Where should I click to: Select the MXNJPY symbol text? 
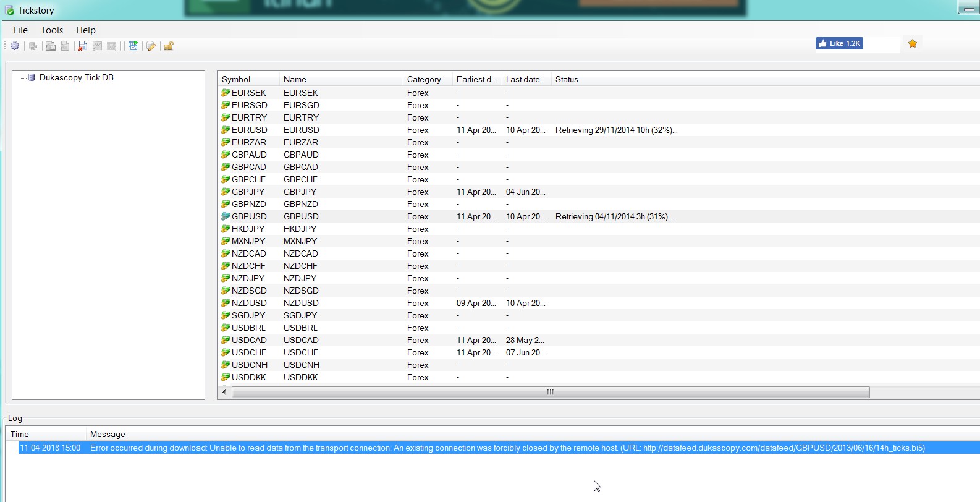coord(248,241)
